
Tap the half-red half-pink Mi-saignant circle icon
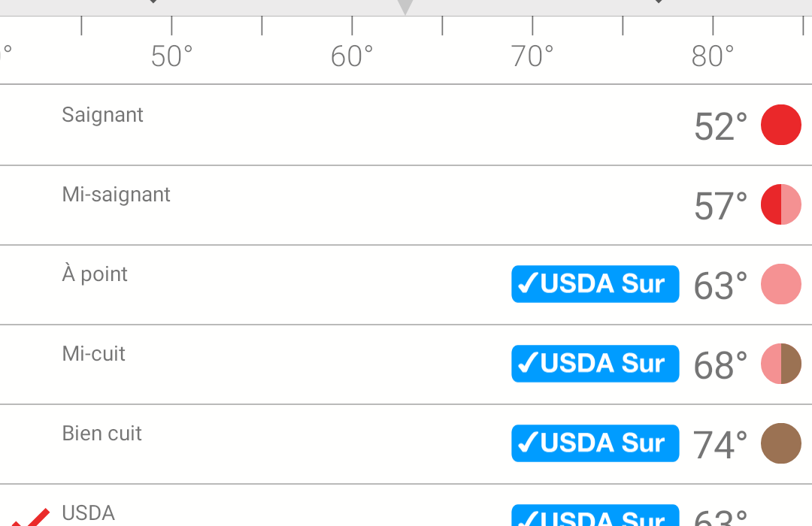(x=781, y=204)
